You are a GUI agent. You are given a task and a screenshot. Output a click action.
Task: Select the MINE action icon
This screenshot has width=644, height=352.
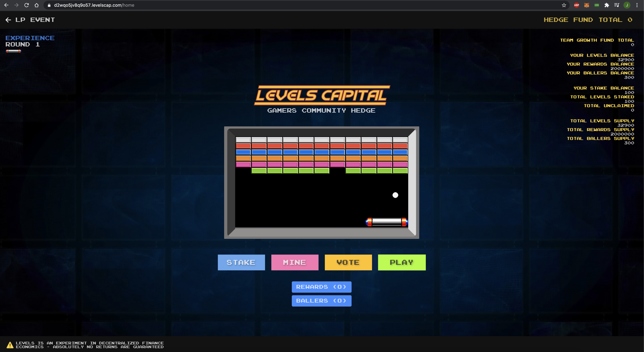[294, 262]
